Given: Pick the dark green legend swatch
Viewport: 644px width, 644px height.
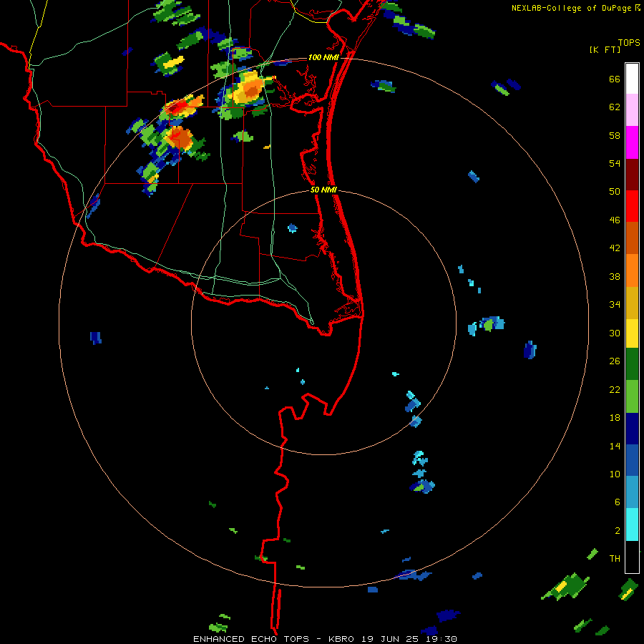Looking at the screenshot, I should click(632, 364).
